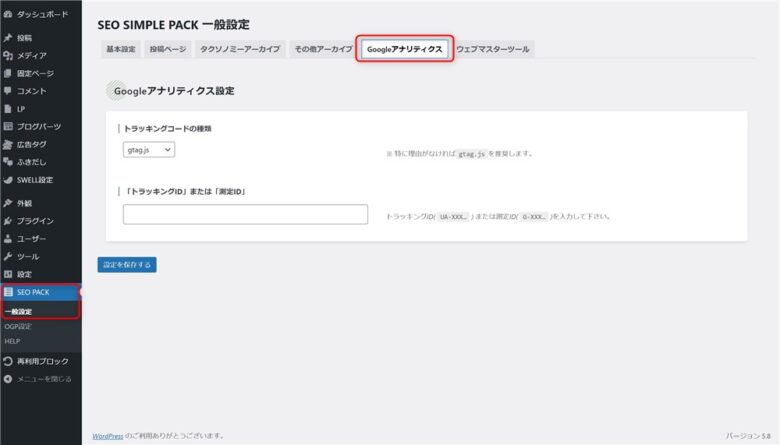Click the comment bubble icon beside コメント

pyautogui.click(x=8, y=91)
